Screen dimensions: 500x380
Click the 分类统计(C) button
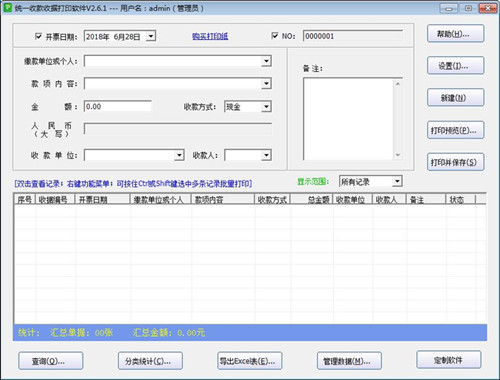(x=150, y=361)
